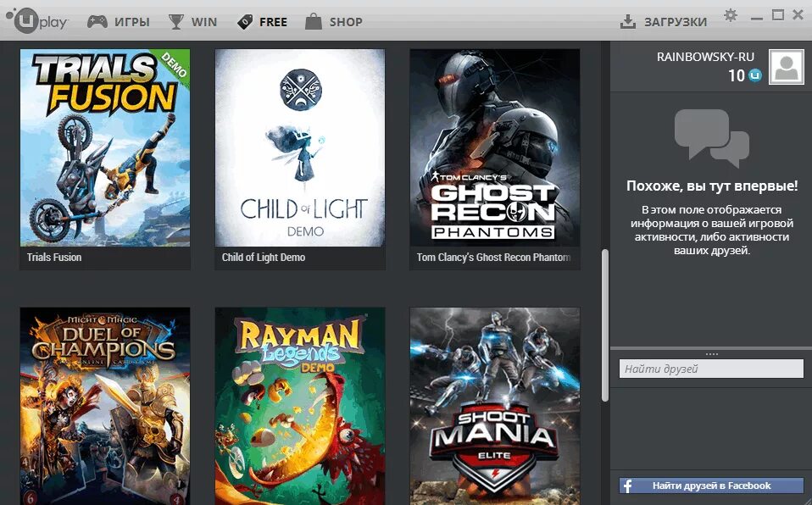Open Duel of Champions cover art
The image size is (812, 505).
tap(105, 406)
